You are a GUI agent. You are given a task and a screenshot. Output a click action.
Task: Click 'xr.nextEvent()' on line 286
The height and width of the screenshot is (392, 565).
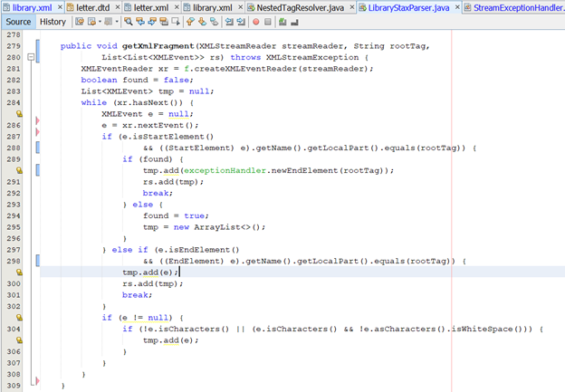160,125
